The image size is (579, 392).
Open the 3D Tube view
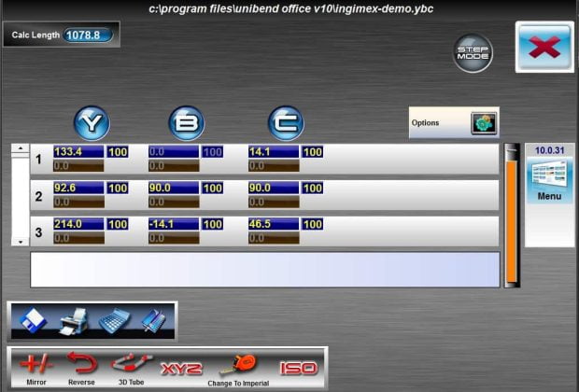point(132,366)
